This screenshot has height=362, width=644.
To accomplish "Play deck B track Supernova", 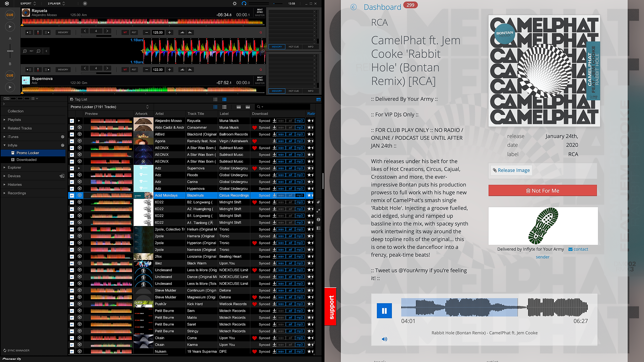I will (10, 87).
